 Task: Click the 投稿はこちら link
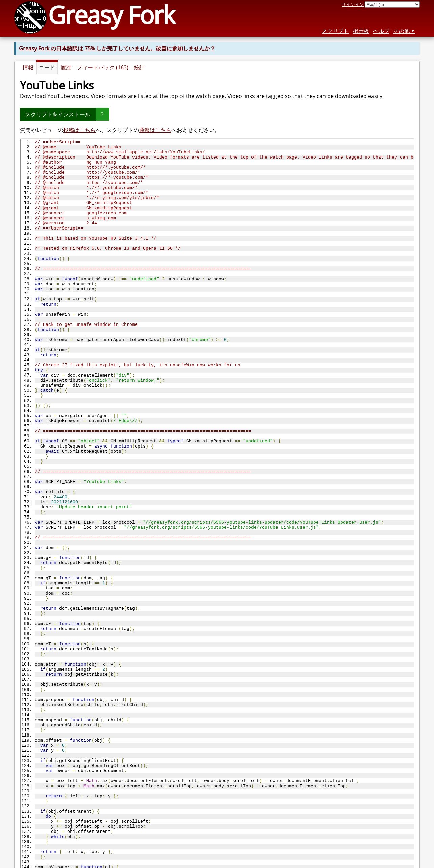79,130
